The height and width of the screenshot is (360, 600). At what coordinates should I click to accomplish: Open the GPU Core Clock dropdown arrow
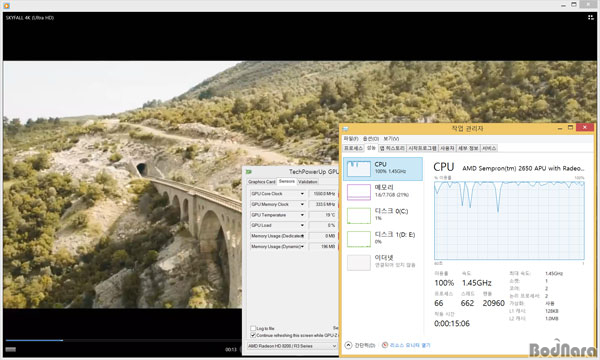point(302,194)
